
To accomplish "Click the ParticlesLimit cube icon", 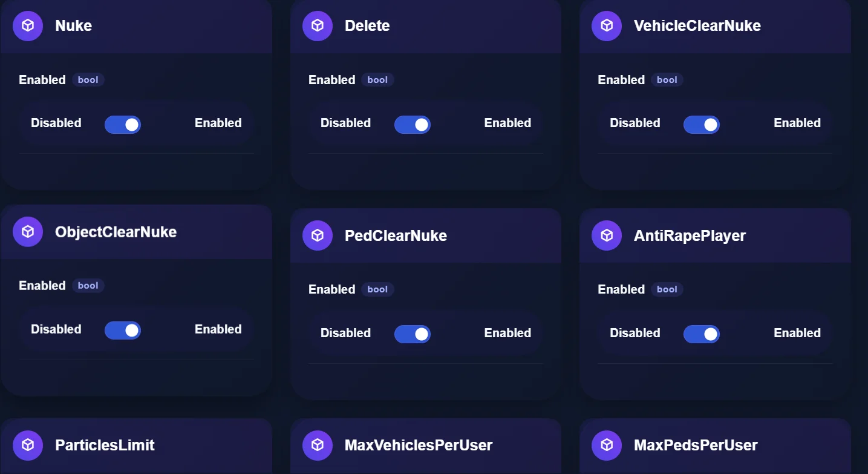I will (x=28, y=446).
